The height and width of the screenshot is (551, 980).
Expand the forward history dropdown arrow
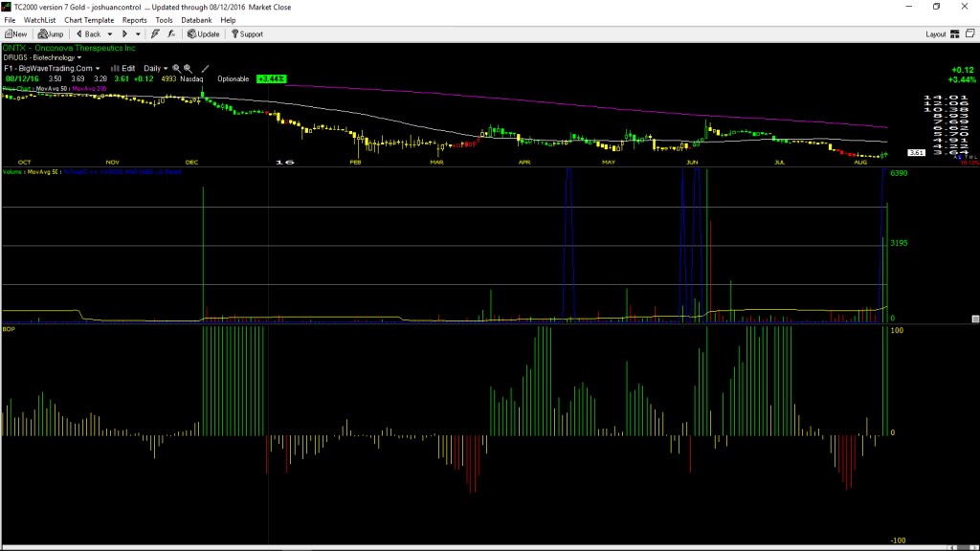tap(138, 34)
